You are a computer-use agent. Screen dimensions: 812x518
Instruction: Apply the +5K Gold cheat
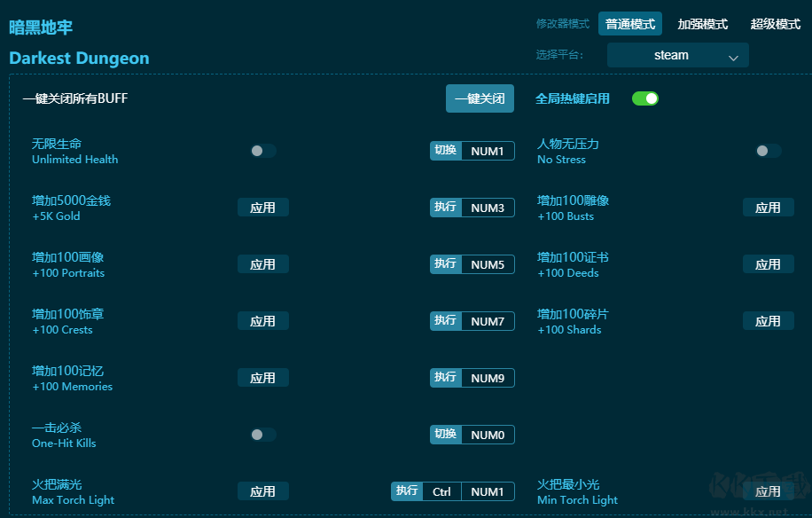(262, 207)
